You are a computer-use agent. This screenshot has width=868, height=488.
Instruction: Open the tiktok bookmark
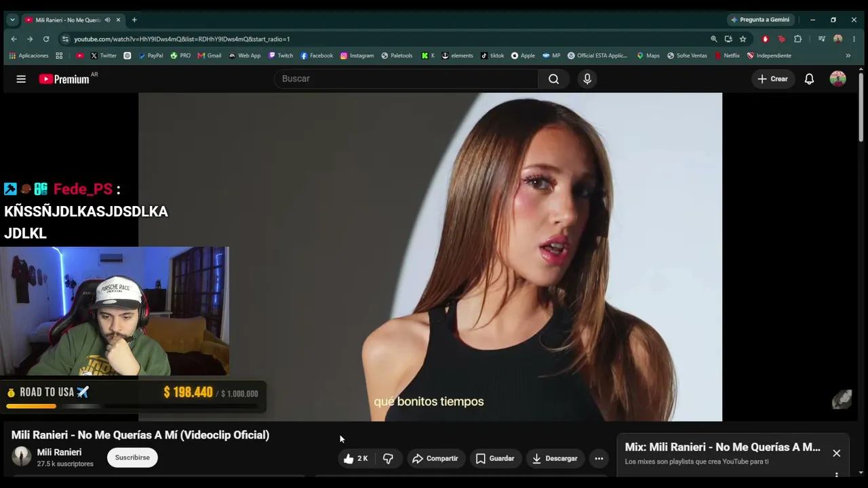pos(492,56)
